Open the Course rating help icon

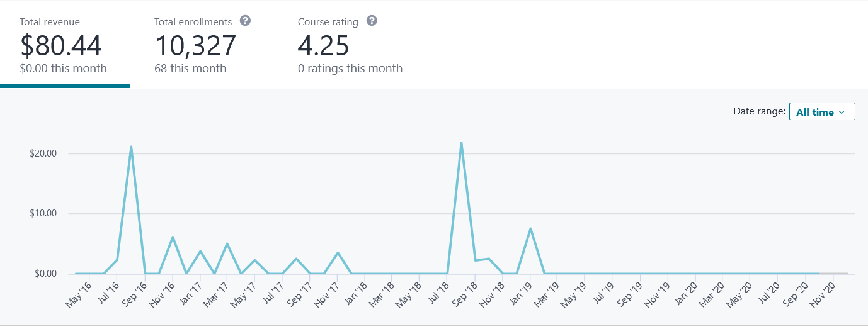click(372, 21)
